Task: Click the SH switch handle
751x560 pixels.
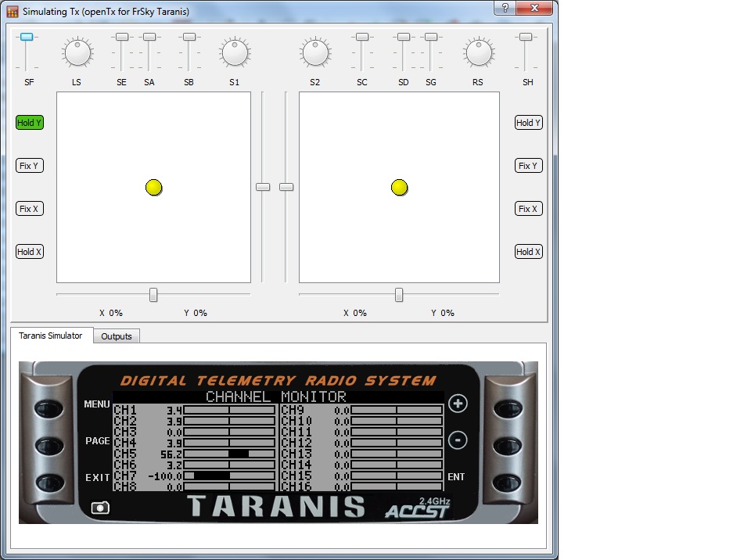Action: (526, 37)
